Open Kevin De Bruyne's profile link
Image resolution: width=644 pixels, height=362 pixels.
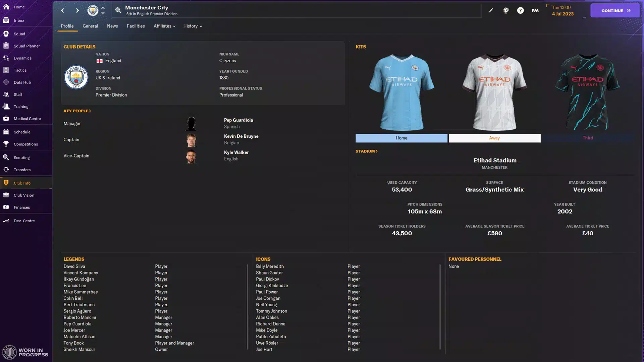241,136
